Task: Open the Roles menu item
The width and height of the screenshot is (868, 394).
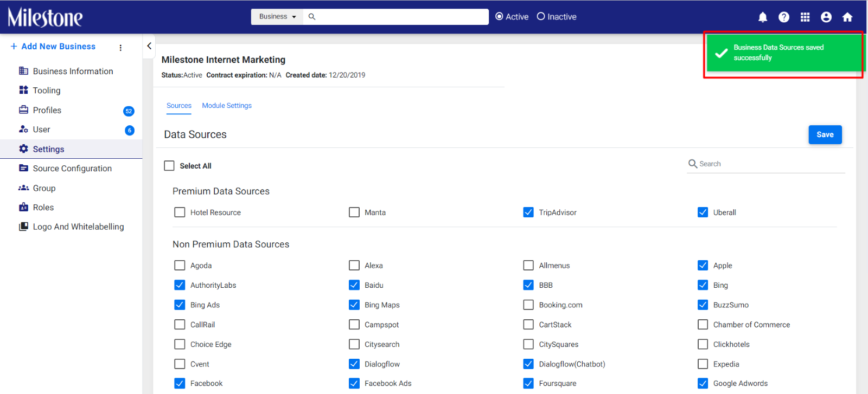Action: pyautogui.click(x=71, y=208)
